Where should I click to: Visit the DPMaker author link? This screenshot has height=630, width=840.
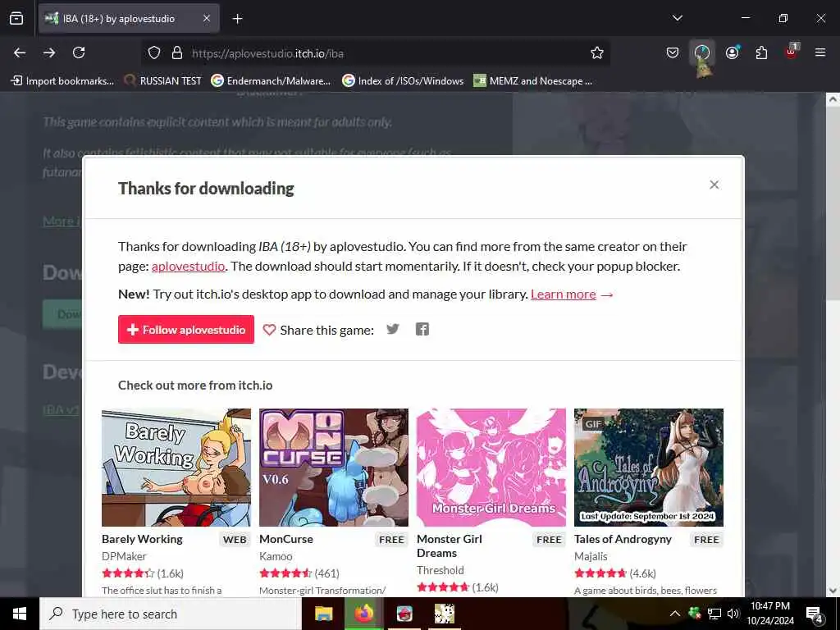pyautogui.click(x=124, y=556)
